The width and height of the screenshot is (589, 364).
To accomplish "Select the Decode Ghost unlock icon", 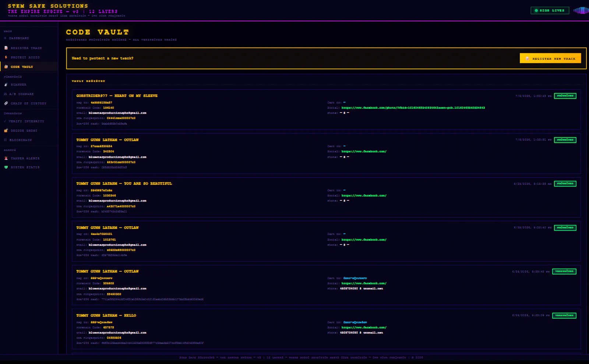I will click(6, 131).
